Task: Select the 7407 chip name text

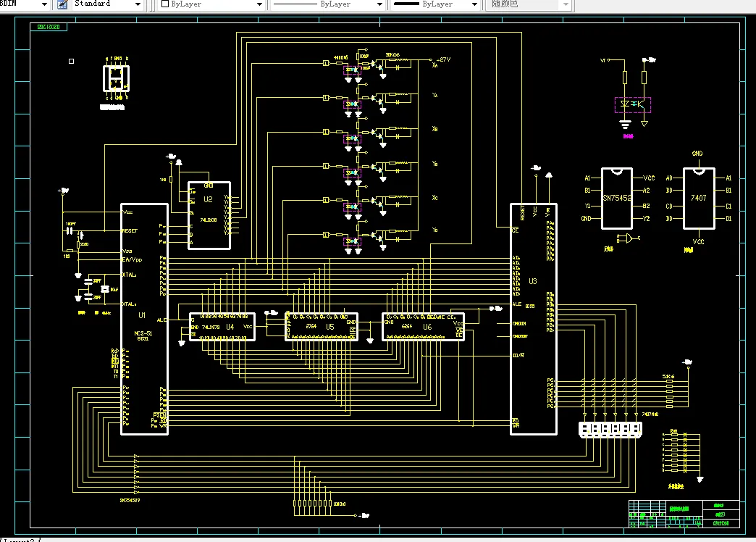Action: tap(699, 198)
